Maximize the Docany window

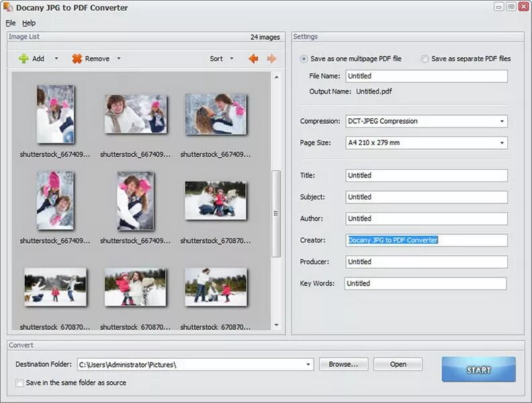coord(511,7)
